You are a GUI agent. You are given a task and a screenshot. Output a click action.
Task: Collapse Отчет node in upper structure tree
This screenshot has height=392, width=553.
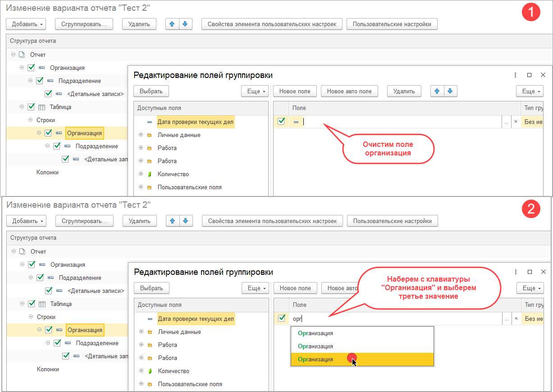coord(13,55)
